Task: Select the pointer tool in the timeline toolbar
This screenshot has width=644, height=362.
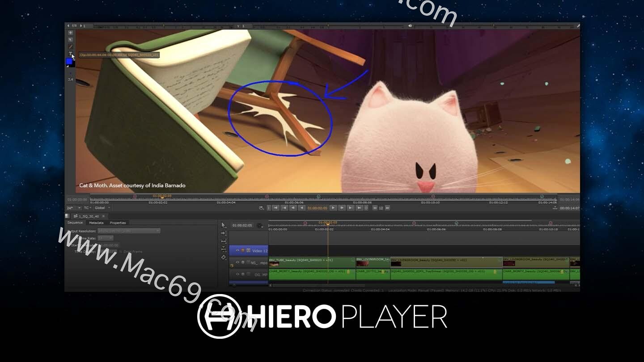Action: point(223,224)
